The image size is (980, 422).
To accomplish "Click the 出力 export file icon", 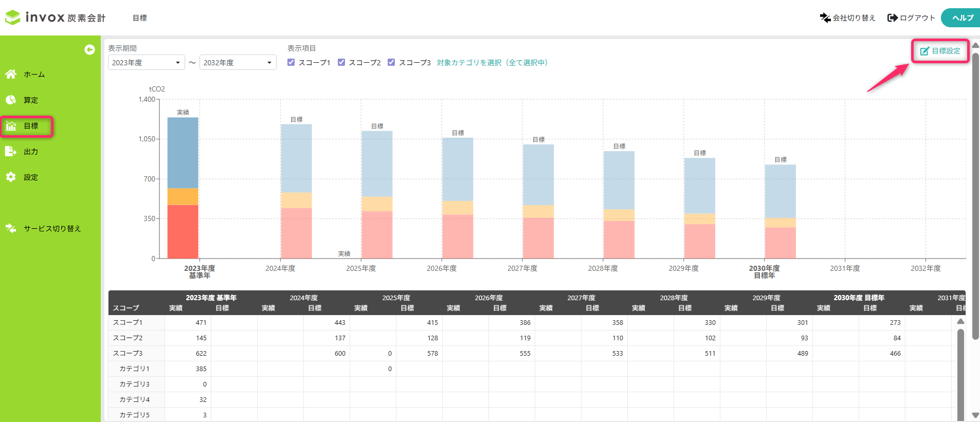I will (11, 152).
